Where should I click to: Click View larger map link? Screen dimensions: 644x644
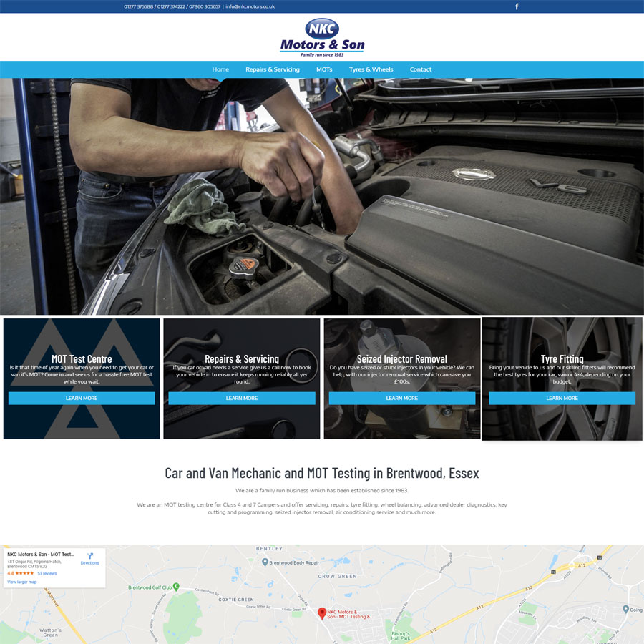22,582
